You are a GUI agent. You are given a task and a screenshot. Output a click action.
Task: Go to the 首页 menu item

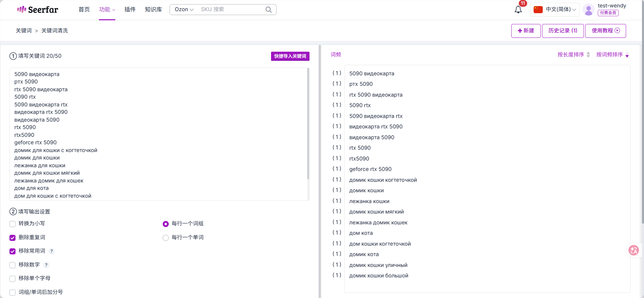pos(84,9)
